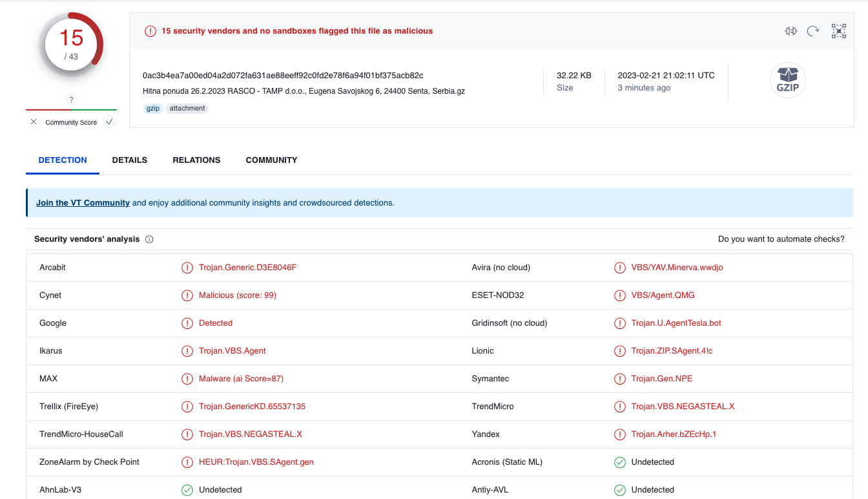Screen dimensions: 868x499
Task: Click the green check icon for Antiy-AVL
Action: tap(620, 490)
